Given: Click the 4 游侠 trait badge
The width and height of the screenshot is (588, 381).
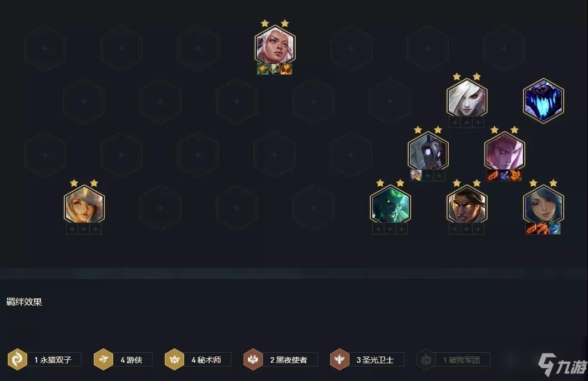Looking at the screenshot, I should pos(123,359).
